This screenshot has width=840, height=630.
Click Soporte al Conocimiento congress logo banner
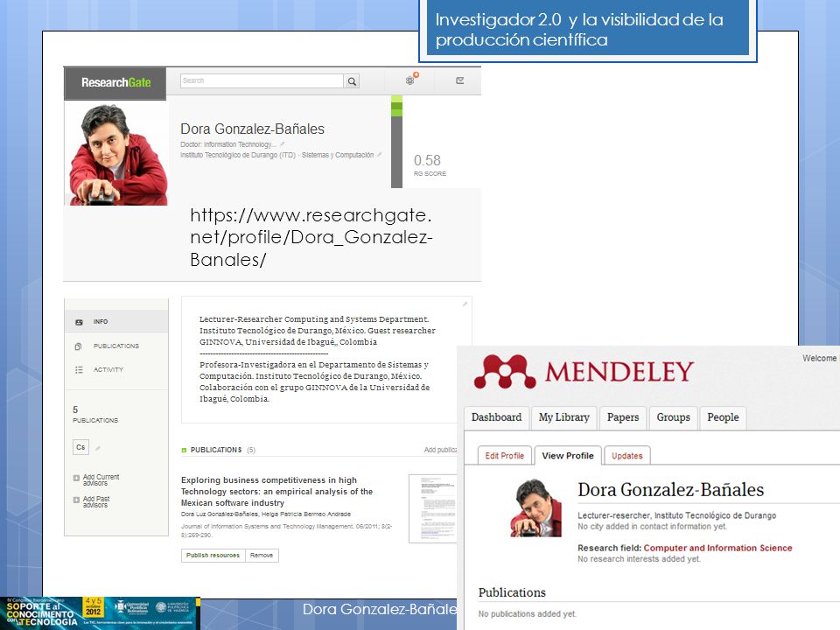[100, 613]
